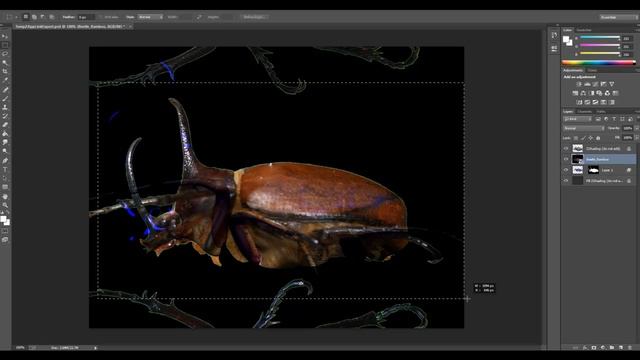Hide the Layer 1 layer
Image resolution: width=640 pixels, height=360 pixels.
pos(566,170)
